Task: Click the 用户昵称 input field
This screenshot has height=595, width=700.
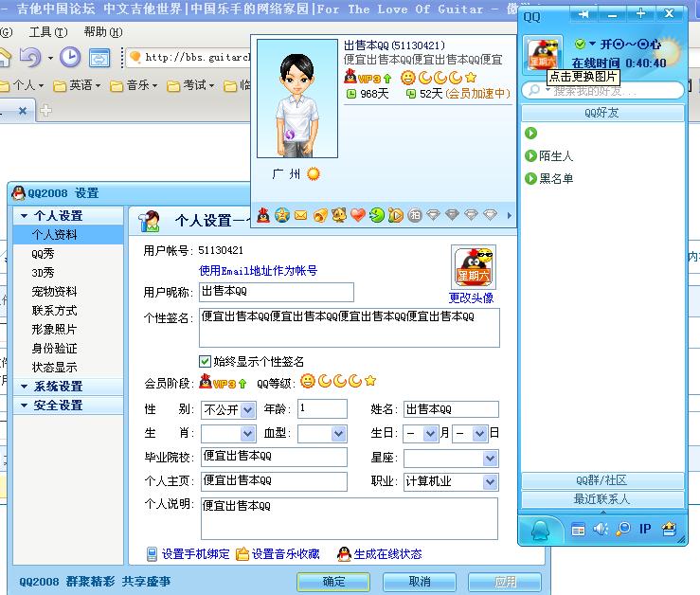Action: point(277,292)
